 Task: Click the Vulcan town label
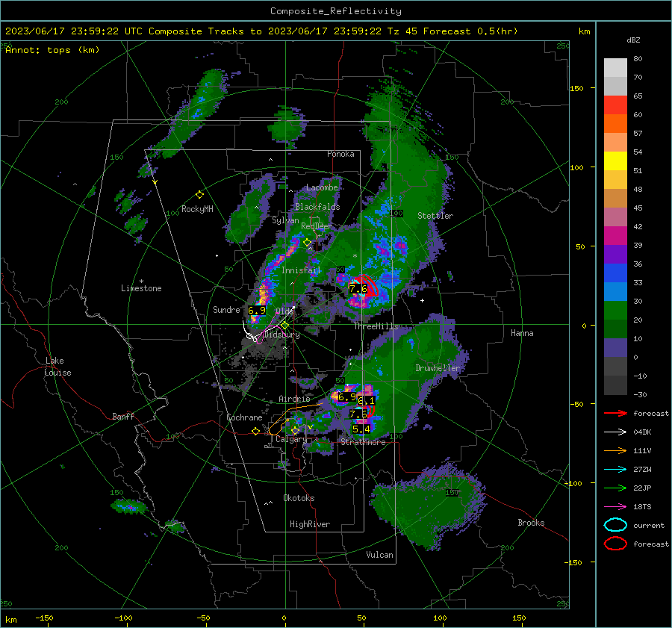pos(379,555)
